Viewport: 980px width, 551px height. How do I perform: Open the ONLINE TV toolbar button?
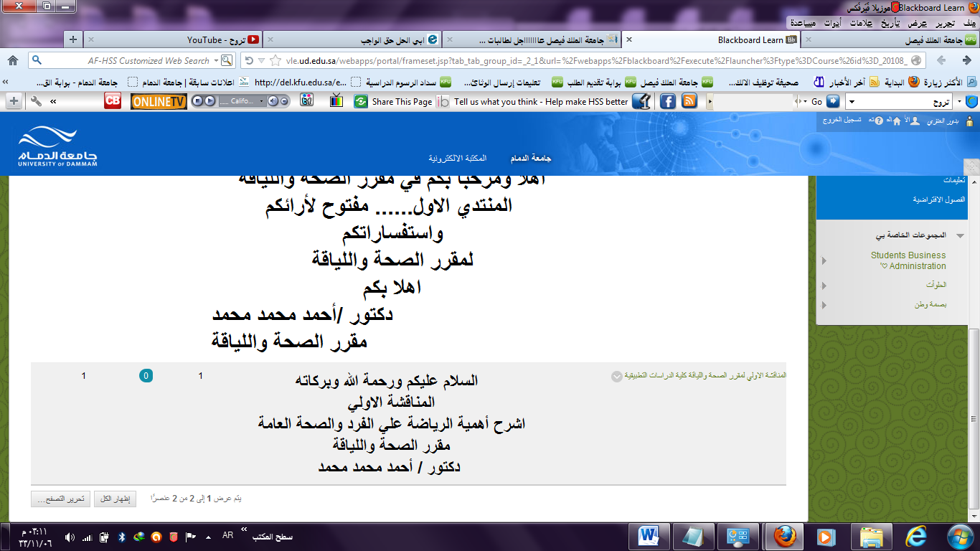point(159,102)
